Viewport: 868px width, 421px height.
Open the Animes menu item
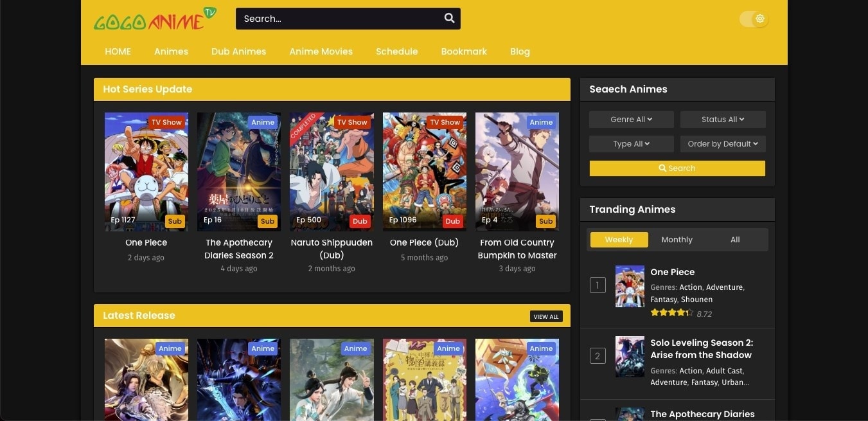tap(171, 51)
